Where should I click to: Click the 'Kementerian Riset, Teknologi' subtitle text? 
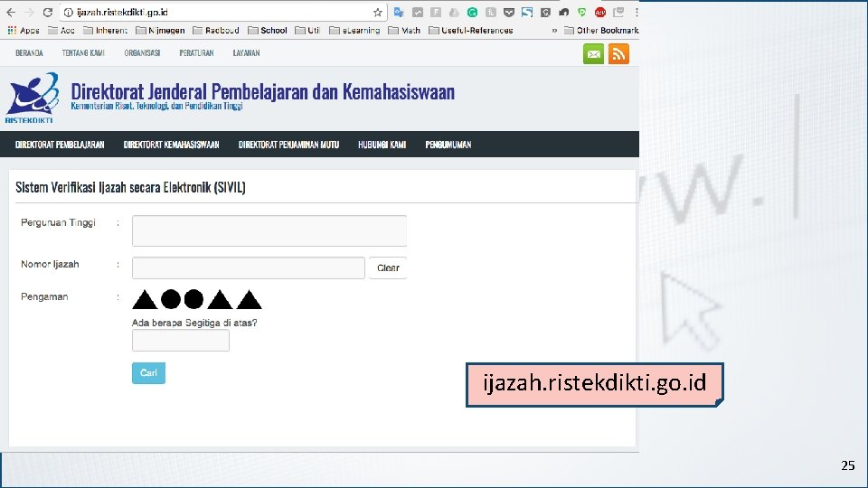click(x=156, y=106)
